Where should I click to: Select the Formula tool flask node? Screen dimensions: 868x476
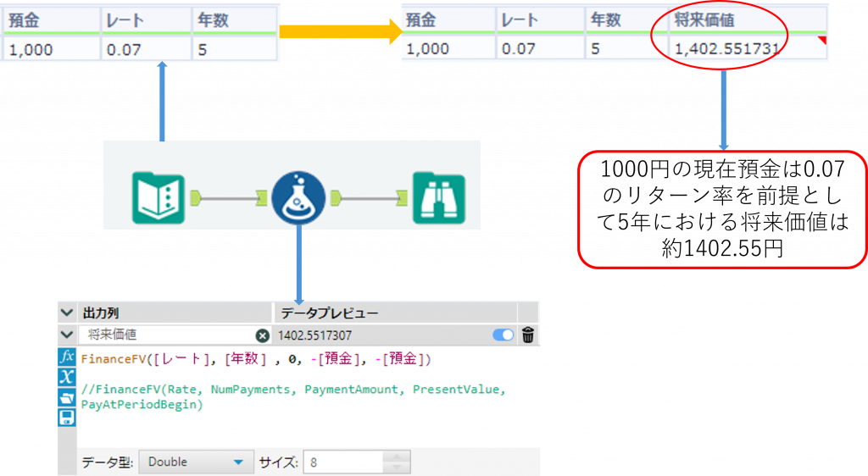tap(298, 199)
